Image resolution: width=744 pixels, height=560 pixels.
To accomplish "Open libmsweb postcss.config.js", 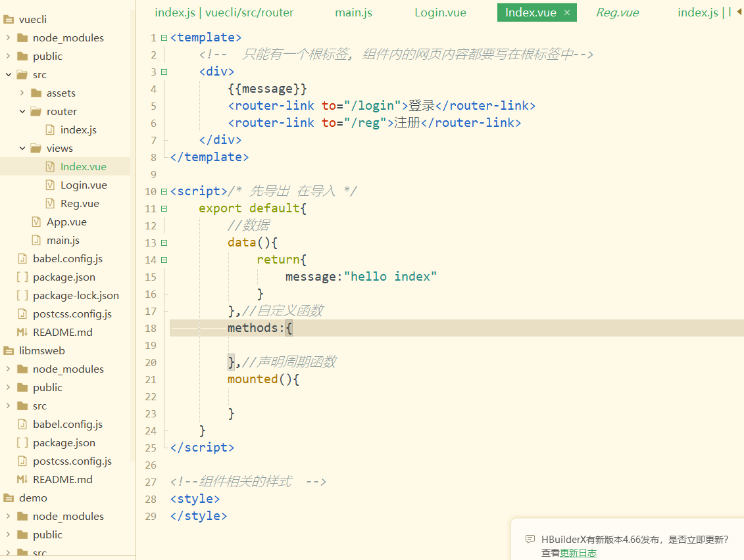I will (72, 461).
